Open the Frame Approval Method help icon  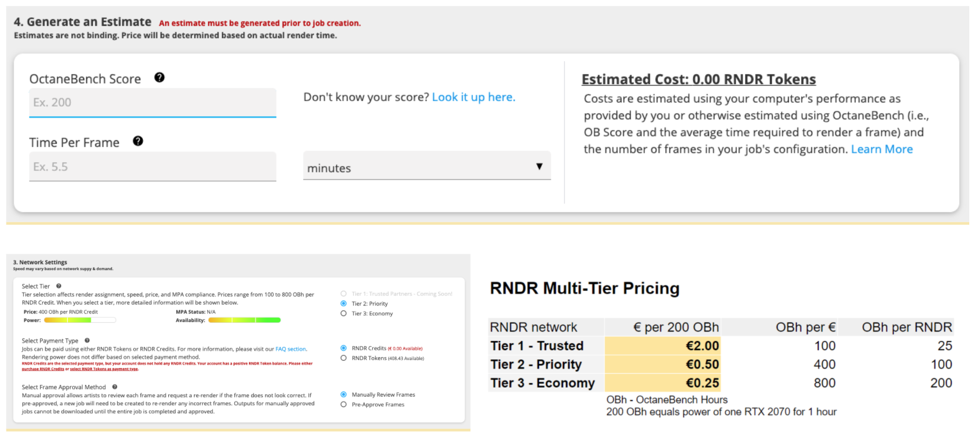[115, 387]
